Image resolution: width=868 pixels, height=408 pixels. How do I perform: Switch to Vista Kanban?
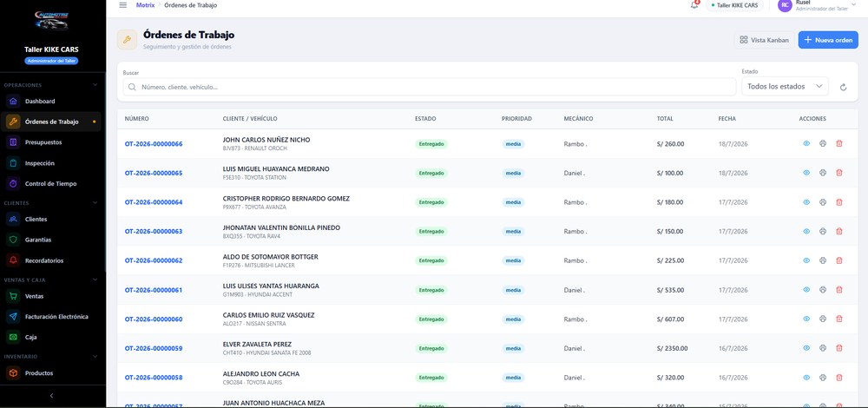tap(765, 40)
